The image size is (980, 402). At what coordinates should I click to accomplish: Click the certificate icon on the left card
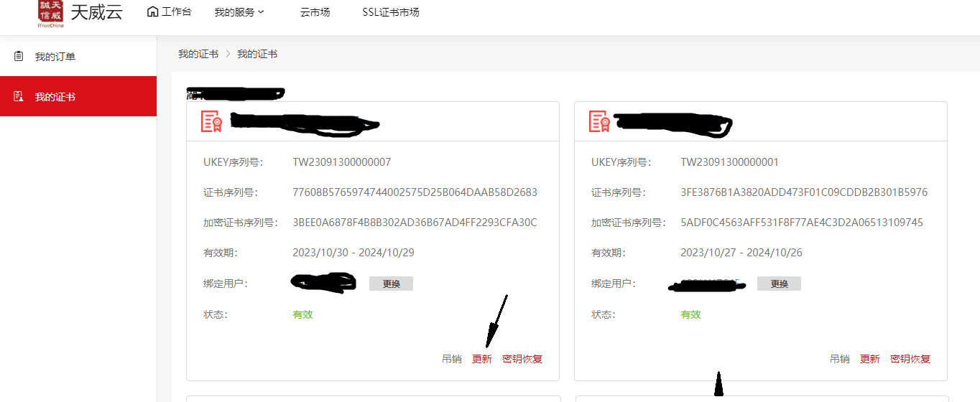pos(211,121)
